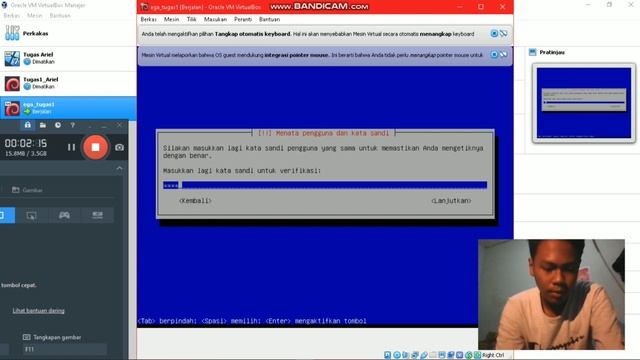
Task: Pause the Bandicam recording
Action: pos(71,147)
